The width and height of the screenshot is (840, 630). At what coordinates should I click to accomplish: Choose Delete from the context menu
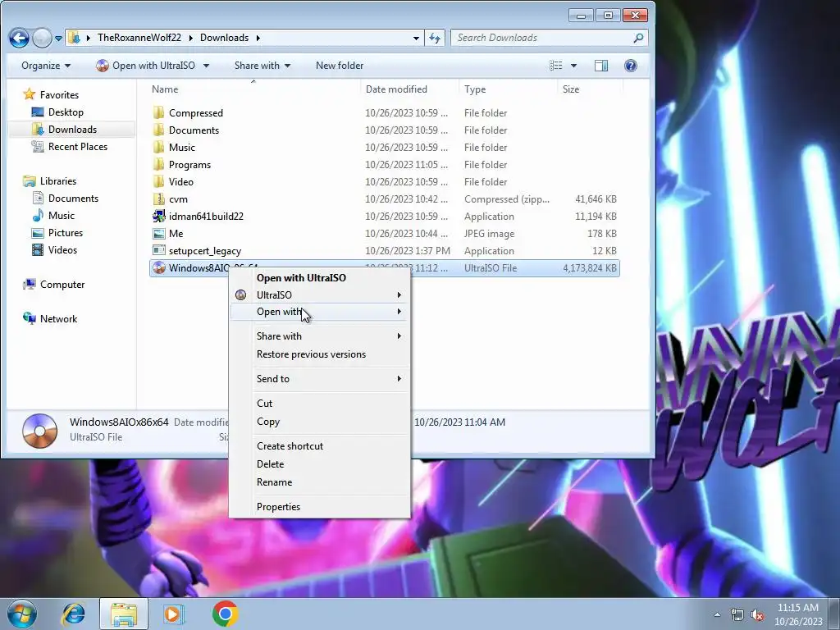point(320,464)
